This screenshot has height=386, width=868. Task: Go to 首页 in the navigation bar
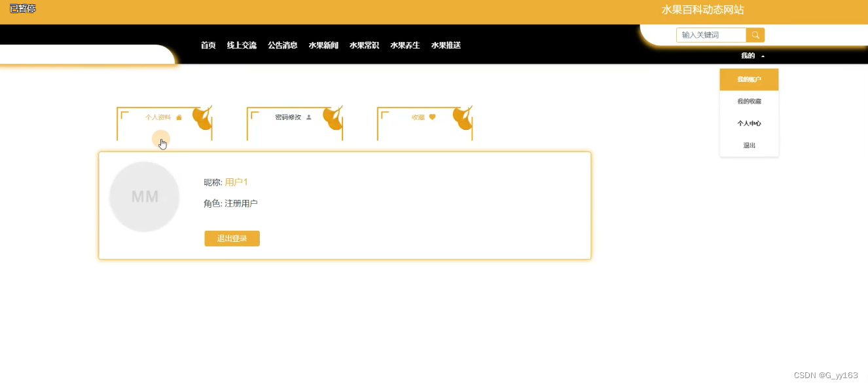pos(208,45)
